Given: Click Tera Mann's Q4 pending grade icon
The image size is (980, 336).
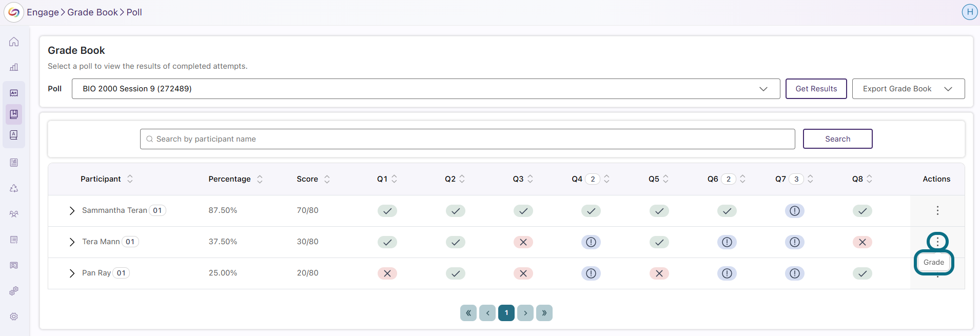Looking at the screenshot, I should [591, 242].
